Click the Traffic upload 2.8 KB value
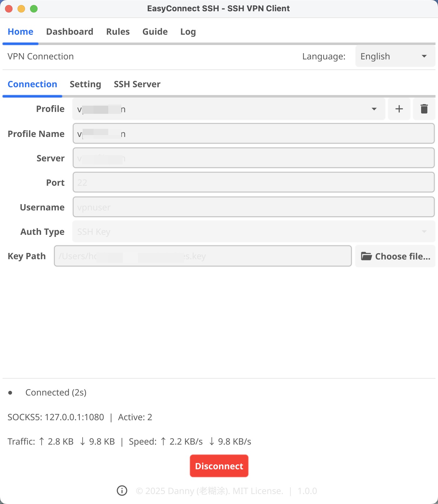 coord(61,441)
